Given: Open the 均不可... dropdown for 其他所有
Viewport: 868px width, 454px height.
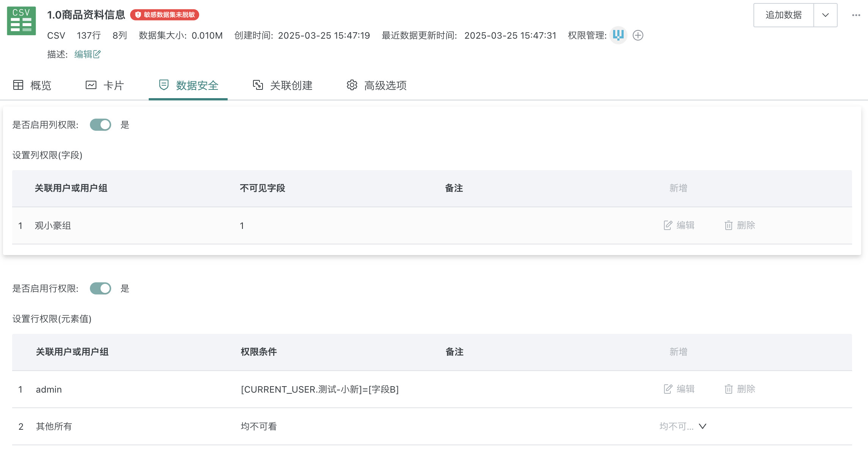Looking at the screenshot, I should (x=683, y=426).
